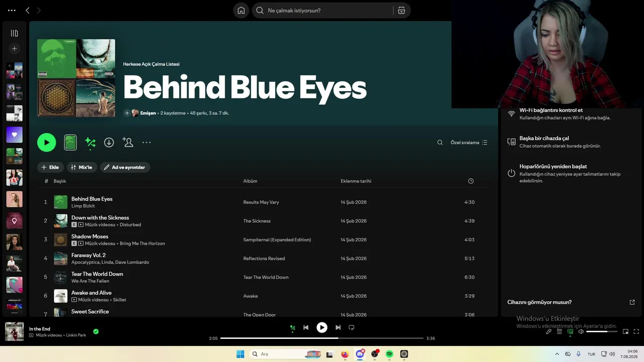
Task: Click the green playlist preview cover button
Action: click(70, 142)
